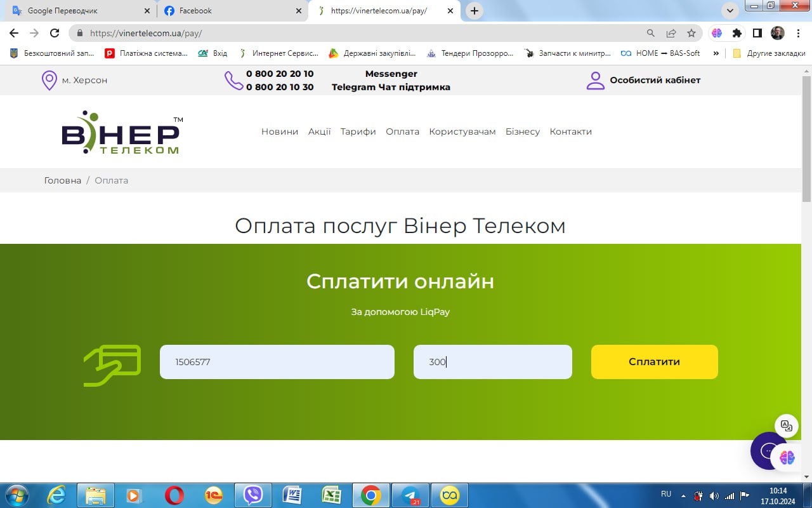The width and height of the screenshot is (812, 508).
Task: Open the Telegram link in the header
Action: point(353,87)
